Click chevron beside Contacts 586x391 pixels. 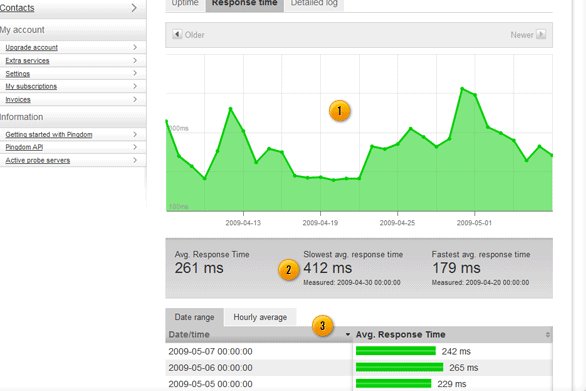coord(134,8)
